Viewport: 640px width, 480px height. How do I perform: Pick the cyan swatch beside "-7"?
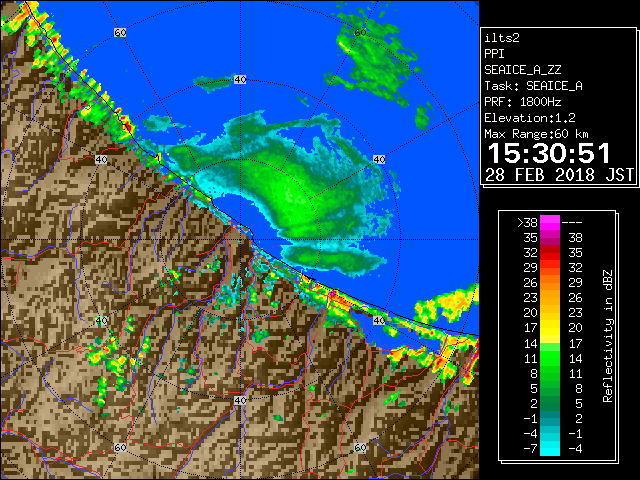[550, 449]
